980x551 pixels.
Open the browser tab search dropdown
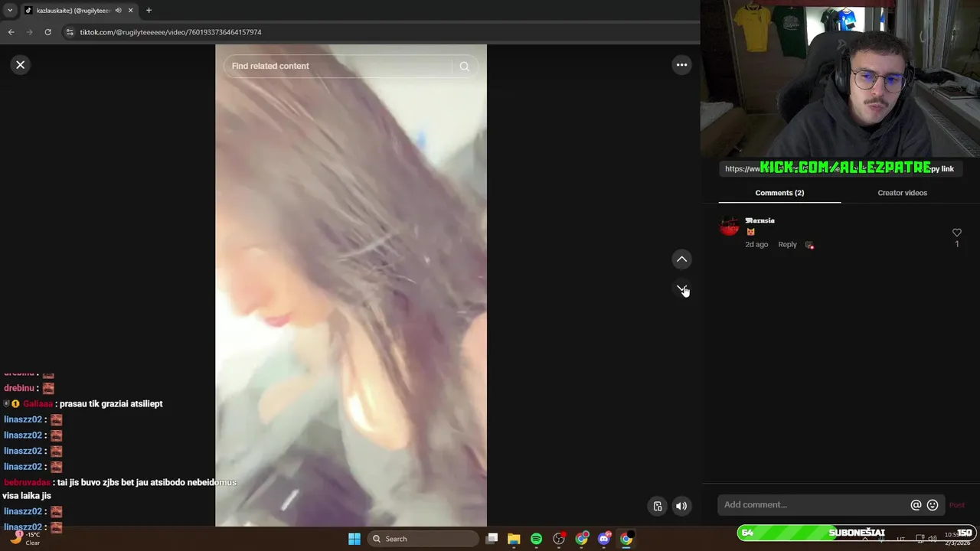pos(10,11)
